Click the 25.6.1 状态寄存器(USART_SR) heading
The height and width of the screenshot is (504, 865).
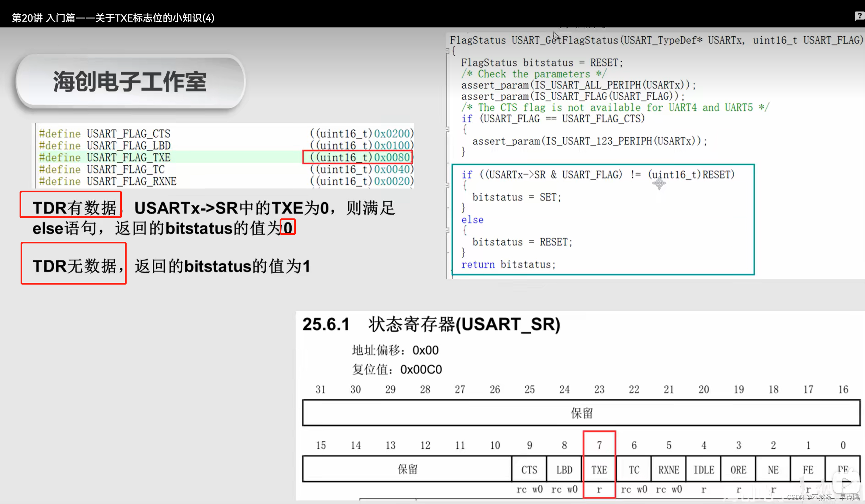[x=431, y=324]
